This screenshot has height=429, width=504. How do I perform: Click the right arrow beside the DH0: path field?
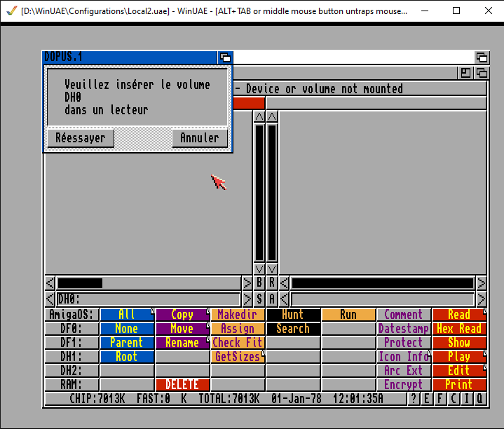247,299
